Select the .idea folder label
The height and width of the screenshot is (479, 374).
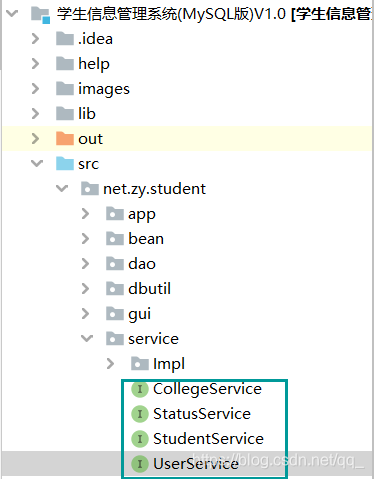click(95, 39)
